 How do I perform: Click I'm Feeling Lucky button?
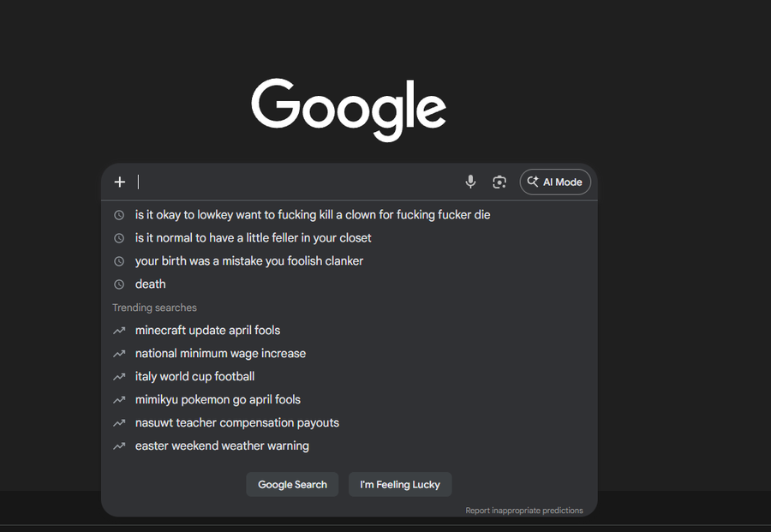pos(400,484)
